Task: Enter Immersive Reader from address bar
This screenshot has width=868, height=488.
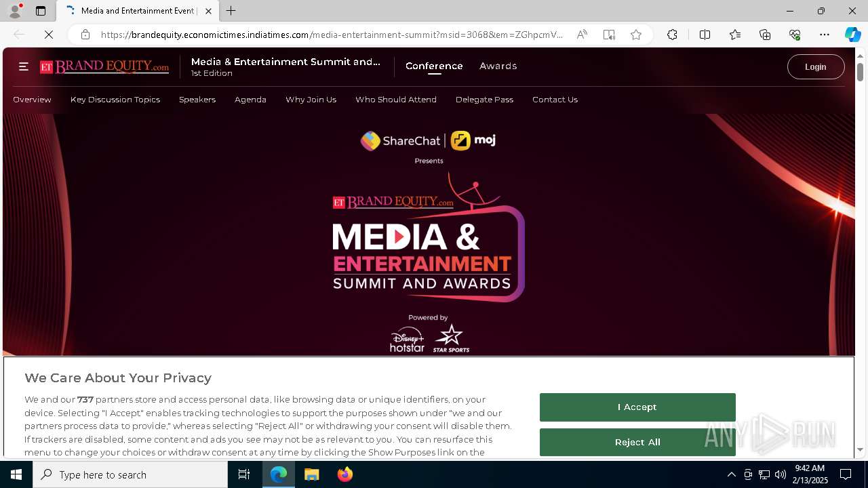Action: tap(609, 35)
